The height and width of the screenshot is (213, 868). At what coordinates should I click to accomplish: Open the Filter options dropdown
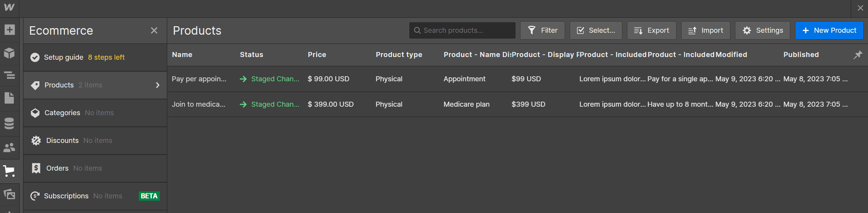pos(542,30)
